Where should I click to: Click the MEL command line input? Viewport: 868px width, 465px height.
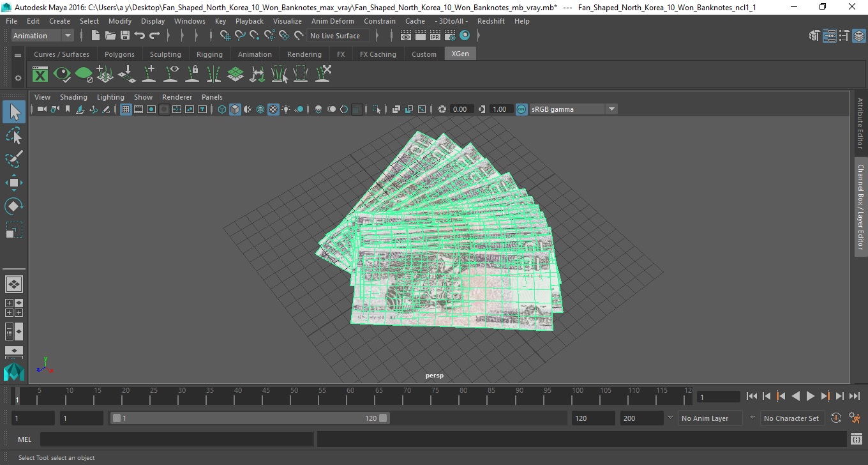(x=176, y=439)
